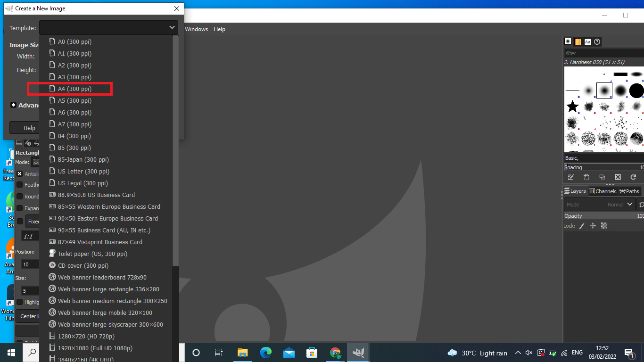Click the Help button in dialog
Viewport: 644px width, 362px height.
pos(29,128)
